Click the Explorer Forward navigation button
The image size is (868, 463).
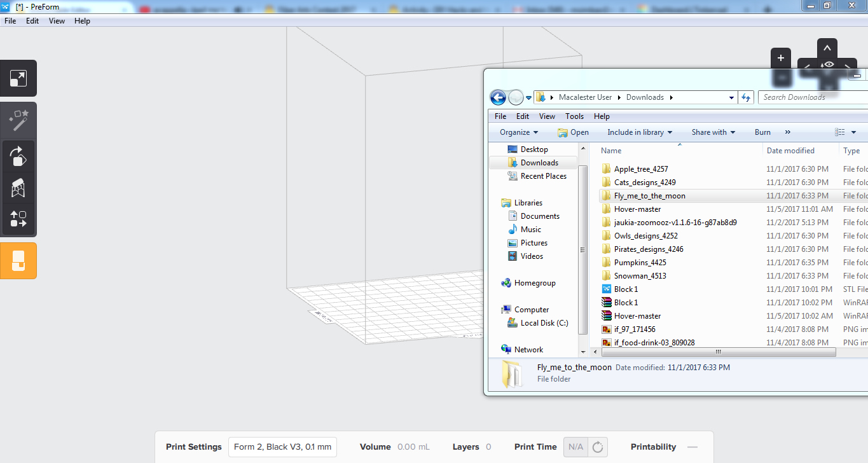(x=516, y=97)
